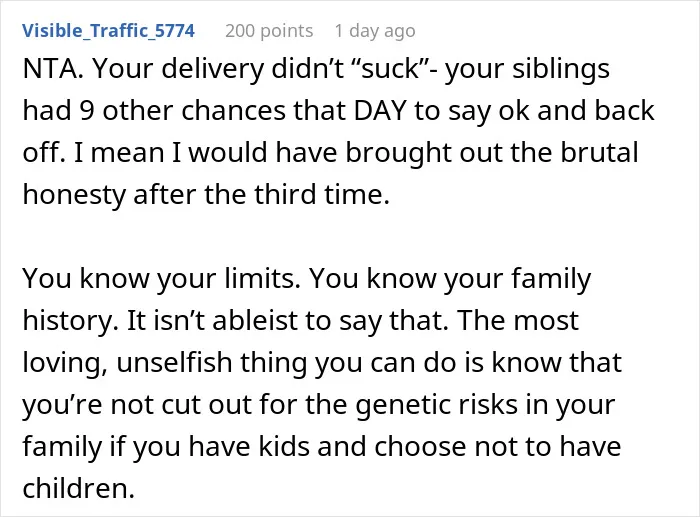The image size is (700, 517).
Task: Click the 200 points score label
Action: pos(269,31)
